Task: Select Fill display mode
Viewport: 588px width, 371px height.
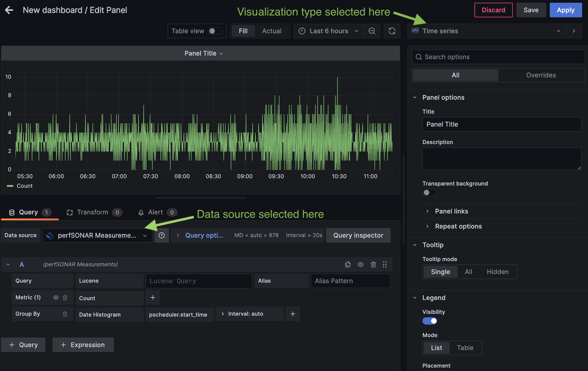Action: pyautogui.click(x=243, y=31)
